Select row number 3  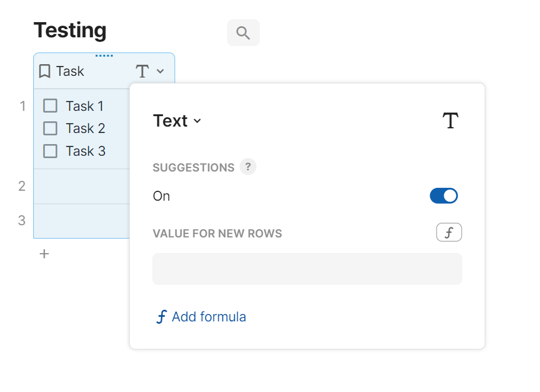pos(22,220)
